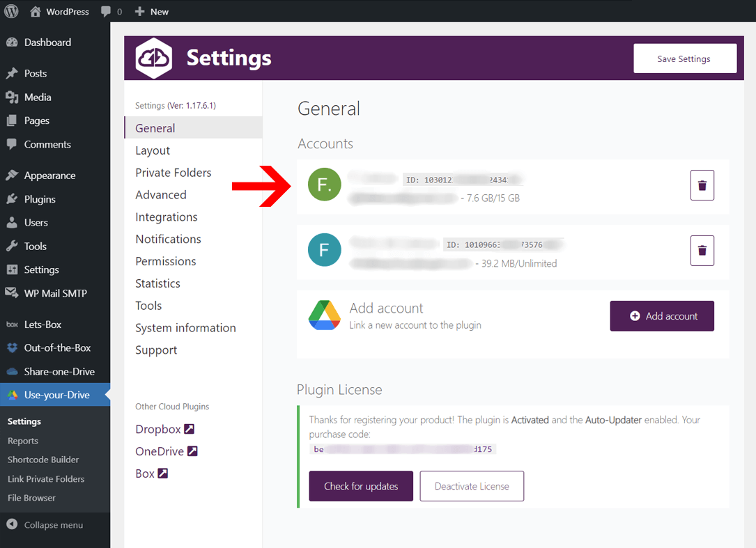Click the WordPress logo icon in admin bar
Image resolution: width=756 pixels, height=548 pixels.
[11, 11]
